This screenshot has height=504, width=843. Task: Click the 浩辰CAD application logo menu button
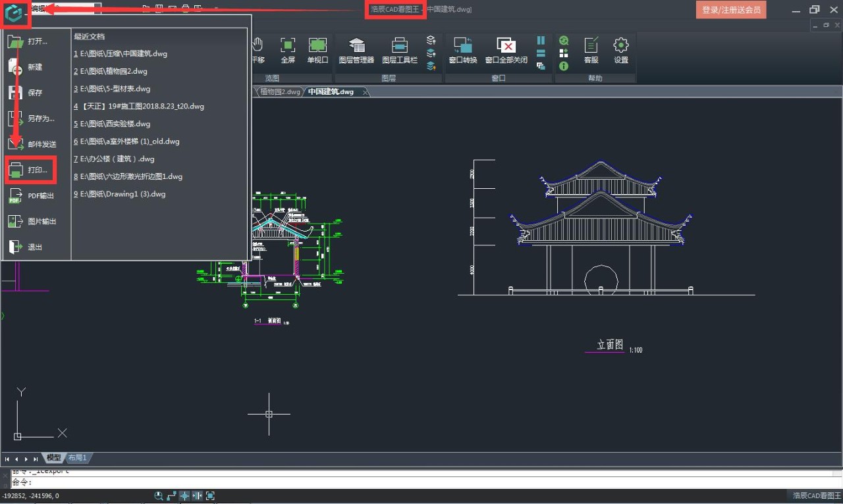tap(15, 13)
